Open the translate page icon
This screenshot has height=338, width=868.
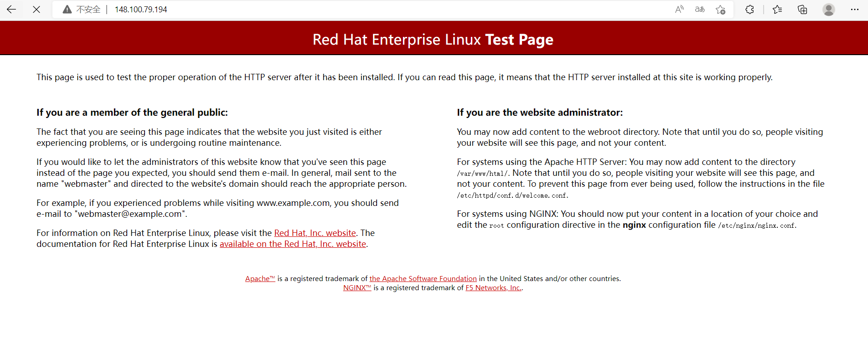tap(700, 10)
